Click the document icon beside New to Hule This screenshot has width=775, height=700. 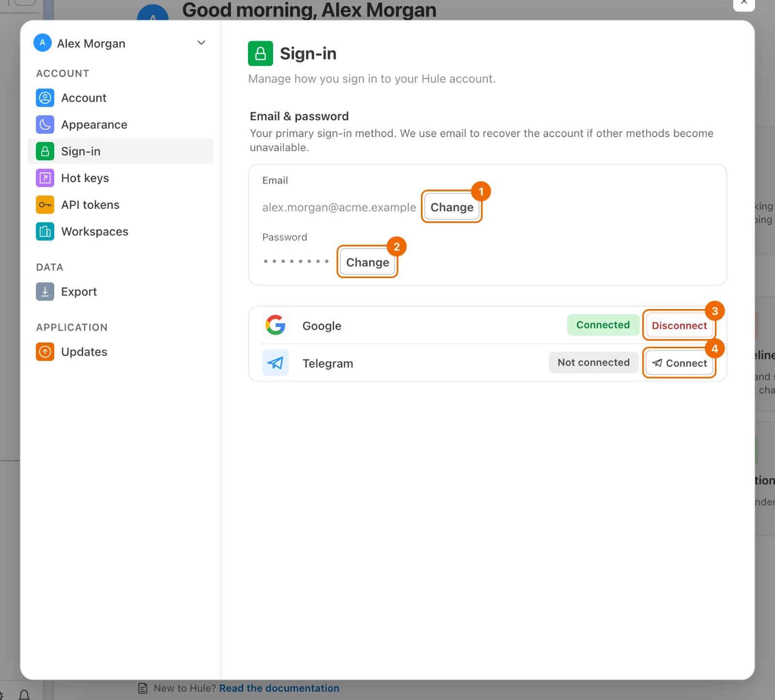pyautogui.click(x=143, y=688)
